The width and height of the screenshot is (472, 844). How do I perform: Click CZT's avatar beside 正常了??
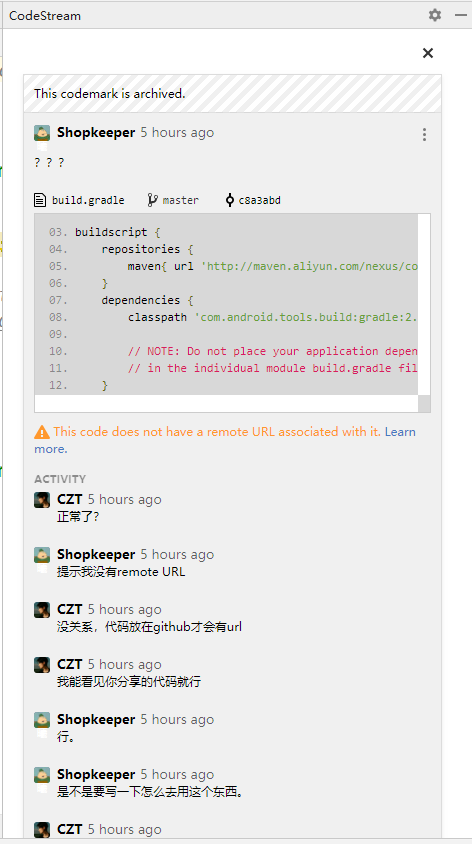click(x=42, y=500)
